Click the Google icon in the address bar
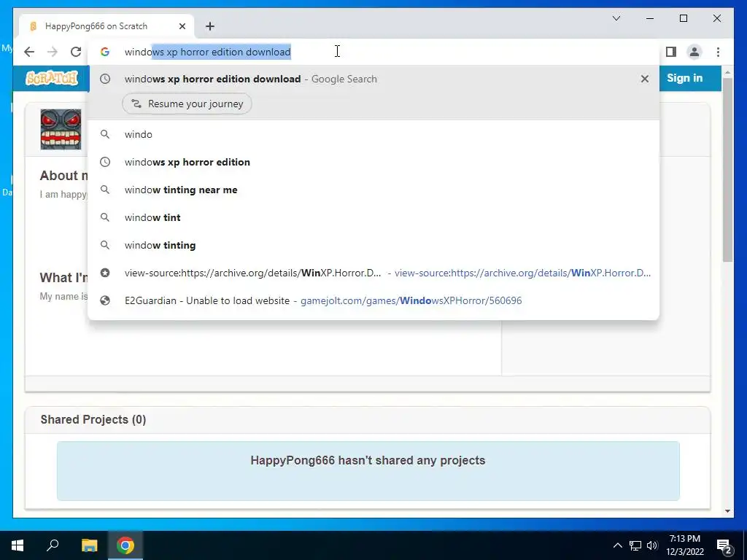The height and width of the screenshot is (560, 747). [x=105, y=52]
